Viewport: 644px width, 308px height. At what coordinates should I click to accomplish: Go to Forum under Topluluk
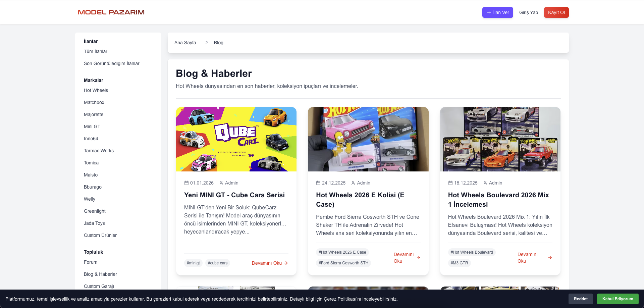tap(91, 262)
